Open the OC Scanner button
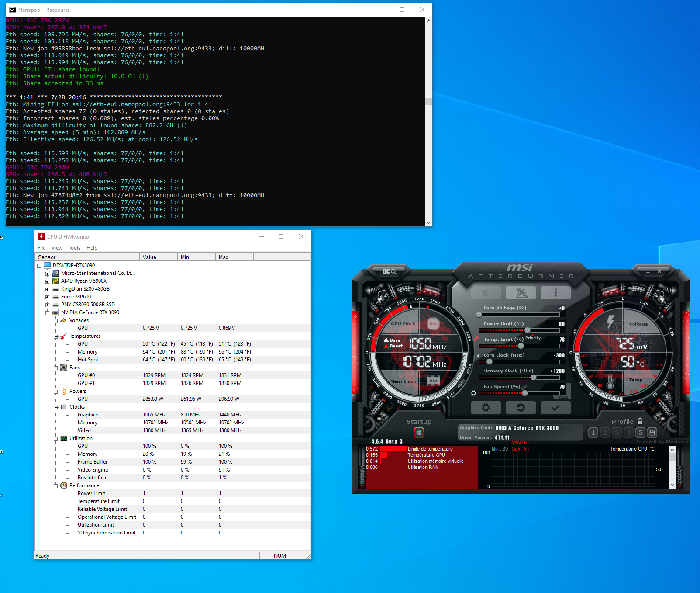The width and height of the screenshot is (700, 593). pos(389,271)
